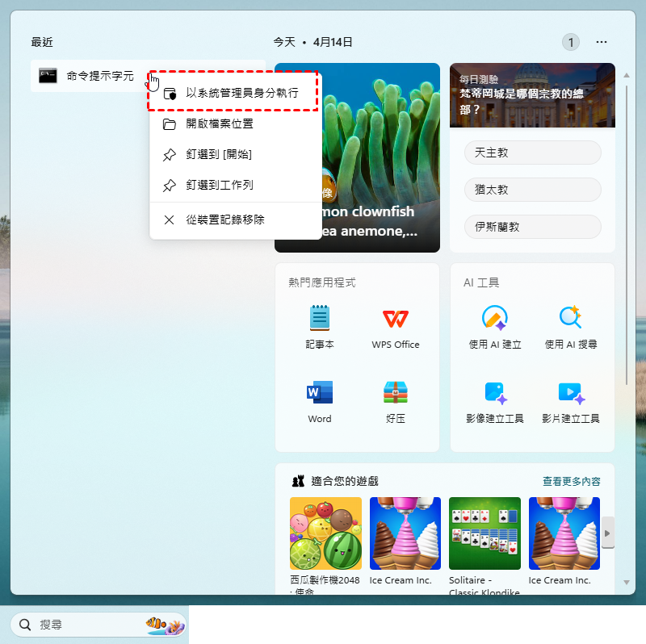The width and height of the screenshot is (646, 644).
Task: Click the 搜尋 search box on taskbar
Action: tap(81, 625)
